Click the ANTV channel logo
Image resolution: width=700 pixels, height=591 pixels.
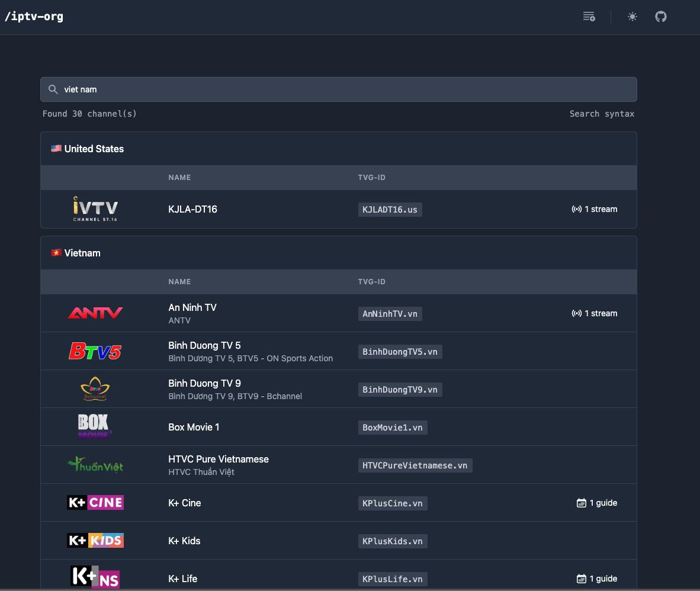tap(95, 313)
